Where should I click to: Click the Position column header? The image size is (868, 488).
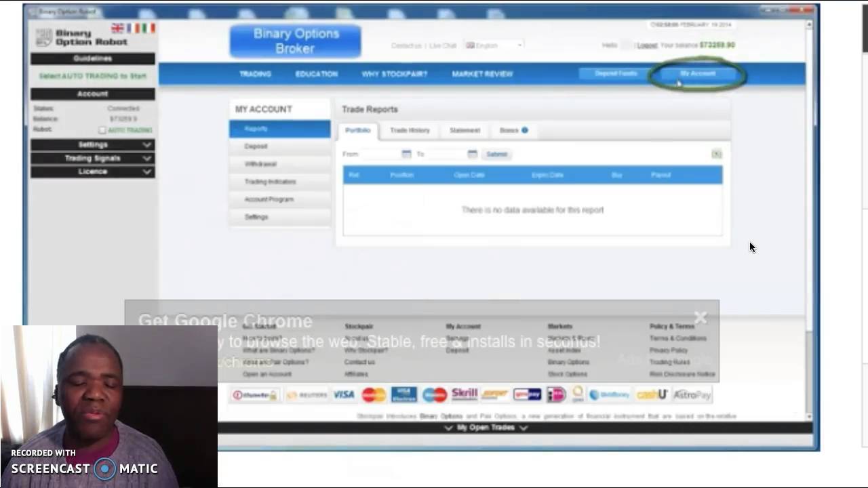pyautogui.click(x=401, y=175)
